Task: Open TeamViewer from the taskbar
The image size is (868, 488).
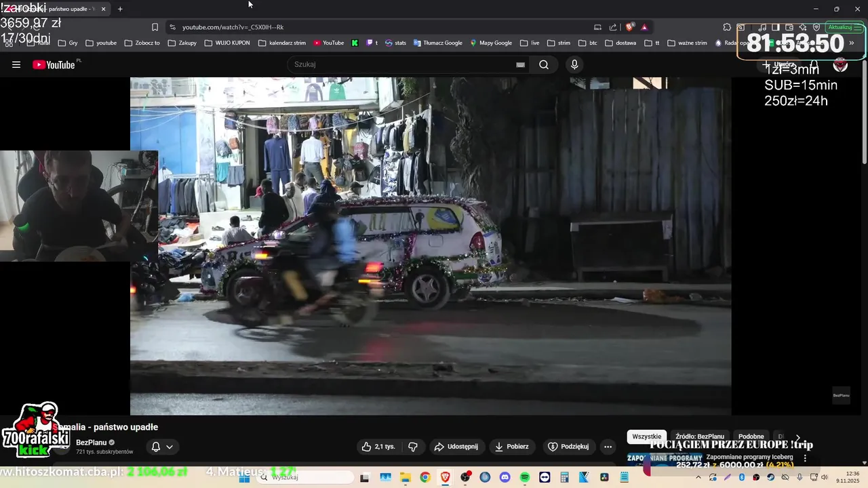Action: [545, 477]
